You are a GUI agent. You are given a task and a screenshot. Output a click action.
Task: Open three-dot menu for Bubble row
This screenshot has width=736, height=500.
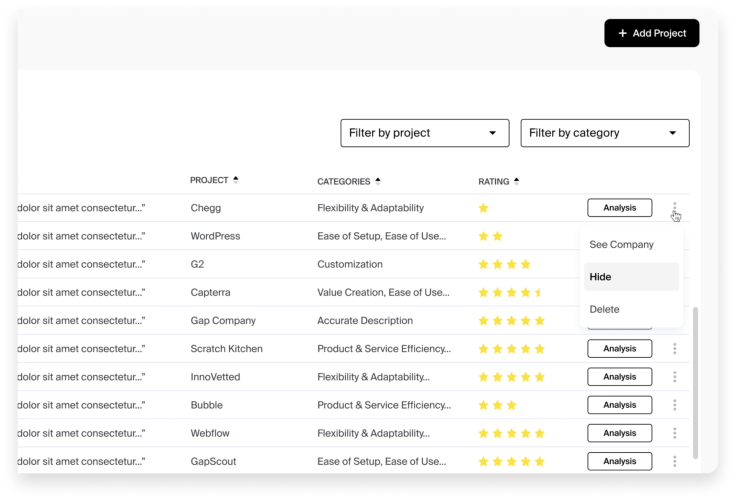pos(675,405)
